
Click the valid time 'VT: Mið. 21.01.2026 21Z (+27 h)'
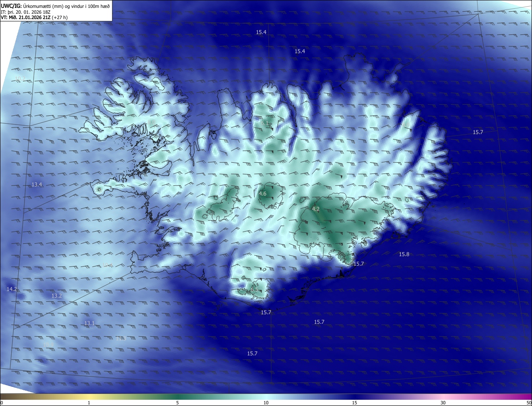tap(34, 17)
